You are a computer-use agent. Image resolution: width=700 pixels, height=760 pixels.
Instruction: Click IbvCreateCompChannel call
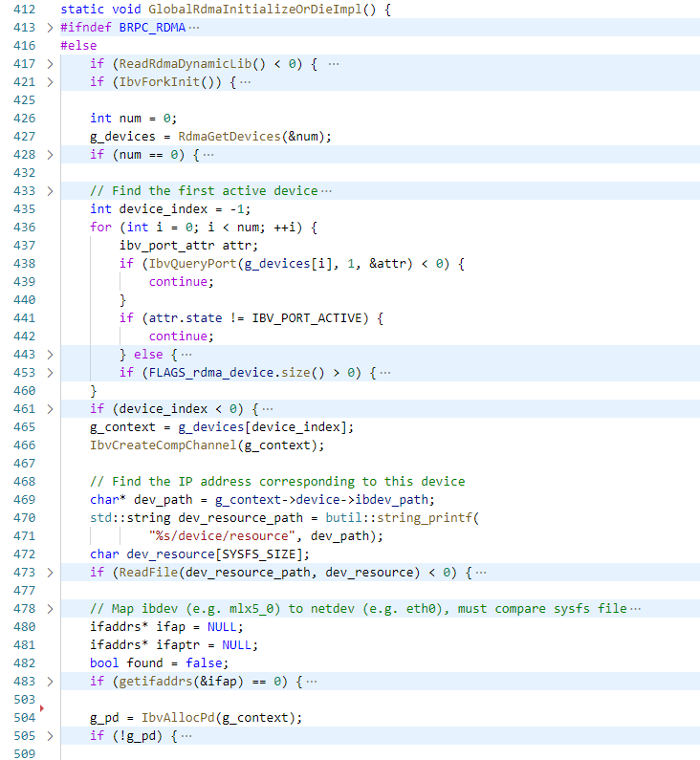tap(163, 445)
